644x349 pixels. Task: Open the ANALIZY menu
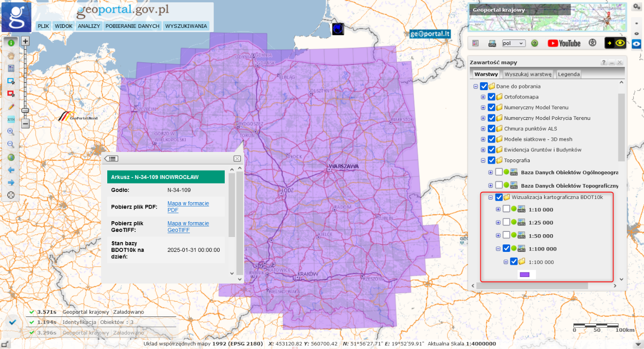(89, 26)
